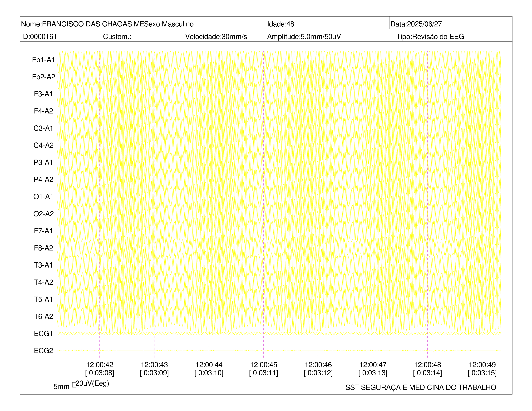Click the 12:00:42 time marker

click(x=100, y=365)
